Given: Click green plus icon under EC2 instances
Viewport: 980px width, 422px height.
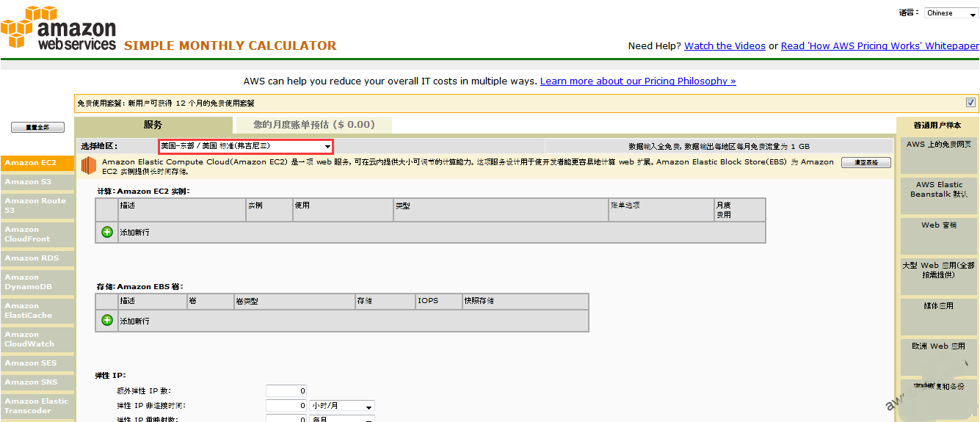Looking at the screenshot, I should point(107,232).
